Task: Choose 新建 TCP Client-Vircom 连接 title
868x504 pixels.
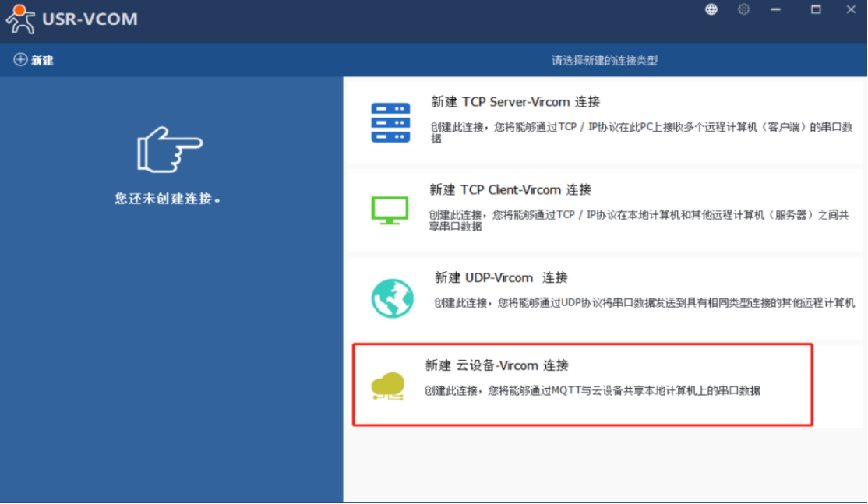Action: click(x=510, y=189)
